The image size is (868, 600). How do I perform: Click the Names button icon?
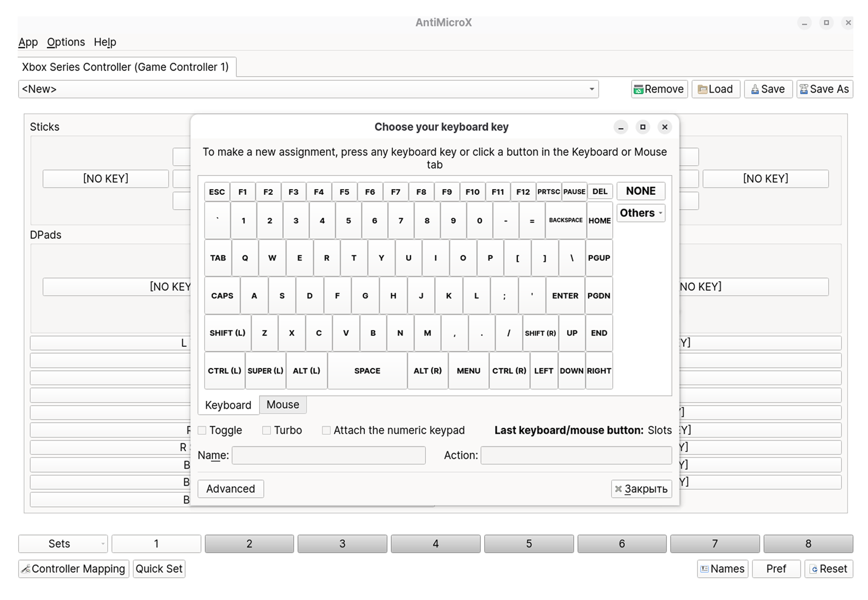705,569
